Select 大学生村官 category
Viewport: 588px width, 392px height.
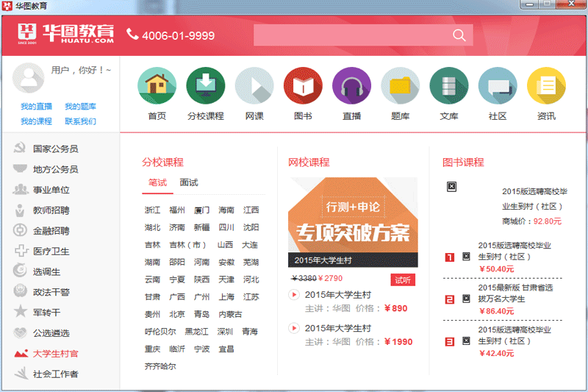pyautogui.click(x=56, y=354)
